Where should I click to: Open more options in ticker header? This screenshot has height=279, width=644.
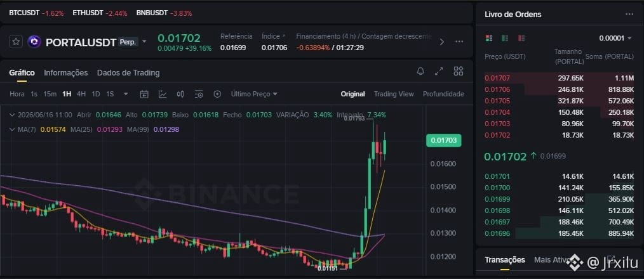click(x=459, y=41)
